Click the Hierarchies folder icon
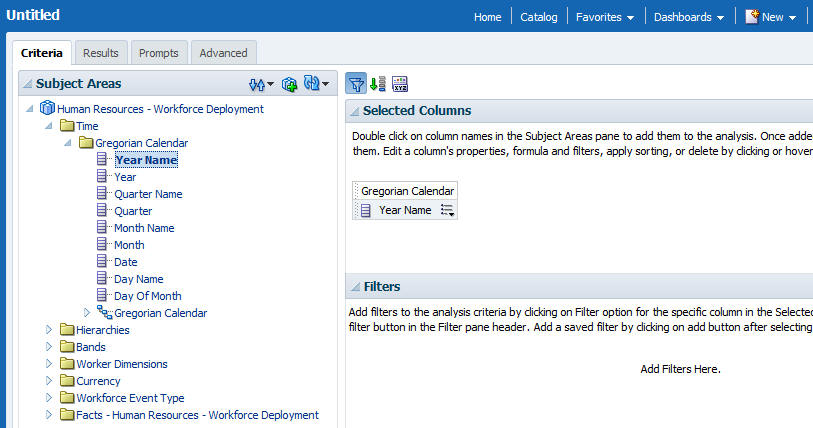The width and height of the screenshot is (813, 428). pyautogui.click(x=67, y=329)
